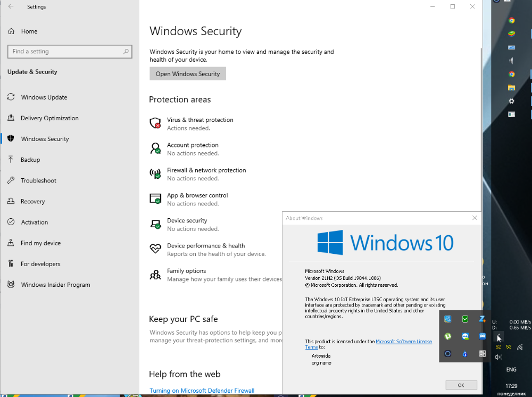Open grey panel tray icon
The image size is (532, 397).
[482, 353]
